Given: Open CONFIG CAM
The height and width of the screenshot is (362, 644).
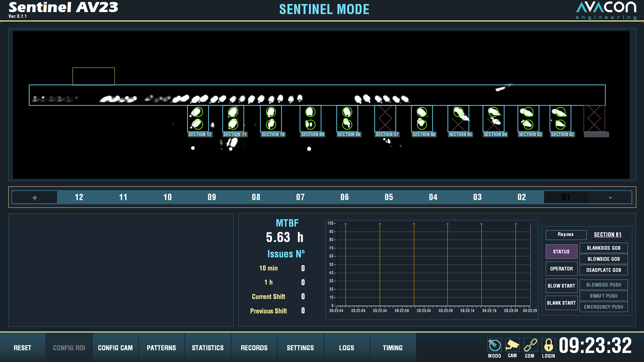Looking at the screenshot, I should point(115,348).
